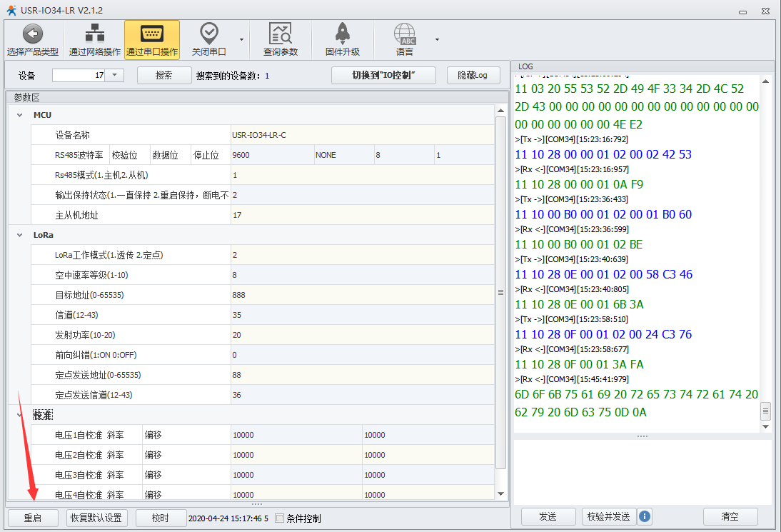Click the 信道 value 35
Screen dimensions: 781x532
[363, 315]
